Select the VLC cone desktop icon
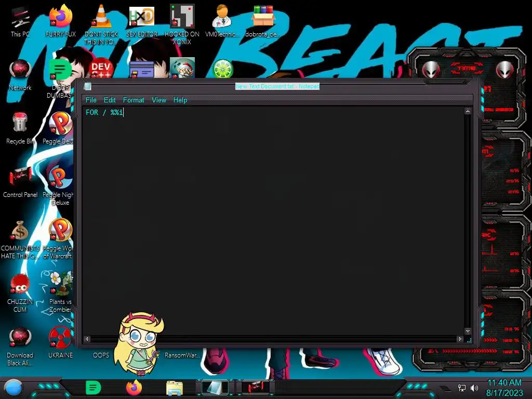This screenshot has width=532, height=399. pyautogui.click(x=101, y=24)
